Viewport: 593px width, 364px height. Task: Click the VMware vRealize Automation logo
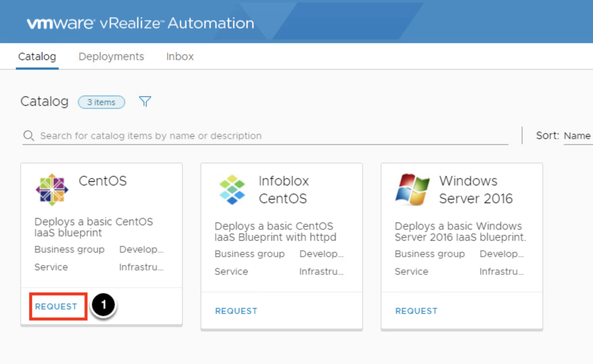(x=140, y=23)
